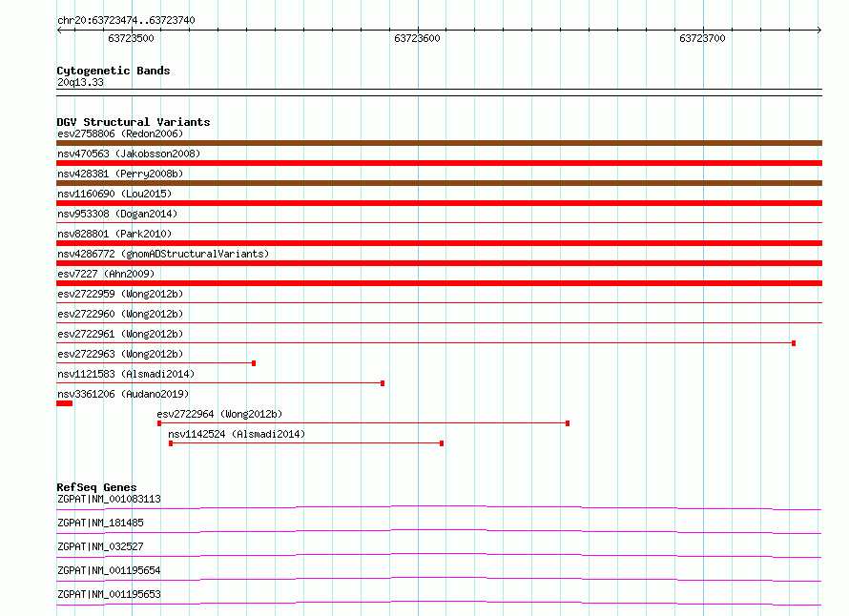This screenshot has width=849, height=616.
Task: Open gene ZGPAT|NM_001195654 label
Action: (x=109, y=570)
